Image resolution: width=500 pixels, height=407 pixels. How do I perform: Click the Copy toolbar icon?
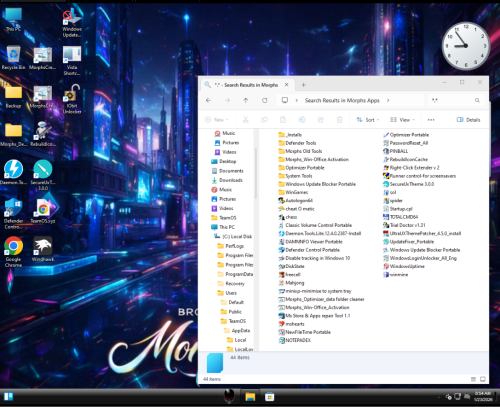pos(264,120)
